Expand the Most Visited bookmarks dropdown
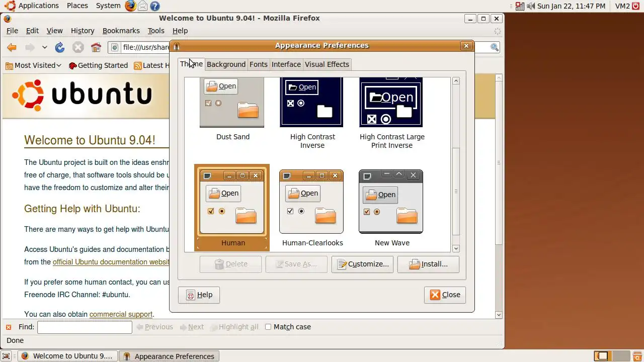 pyautogui.click(x=33, y=65)
